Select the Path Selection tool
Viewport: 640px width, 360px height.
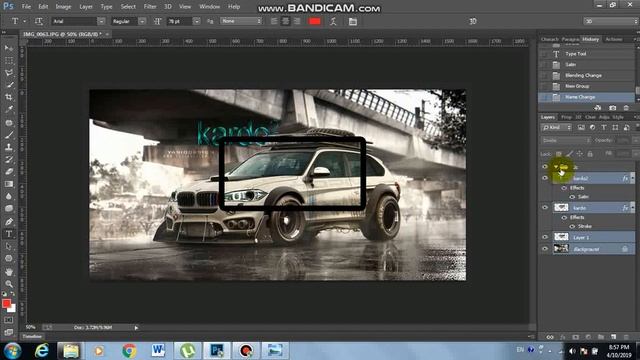point(9,246)
